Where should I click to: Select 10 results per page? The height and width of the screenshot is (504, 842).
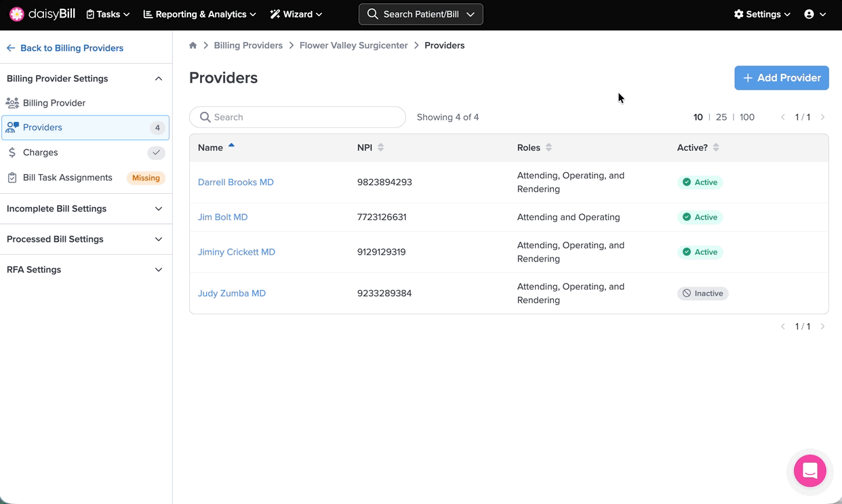(698, 117)
